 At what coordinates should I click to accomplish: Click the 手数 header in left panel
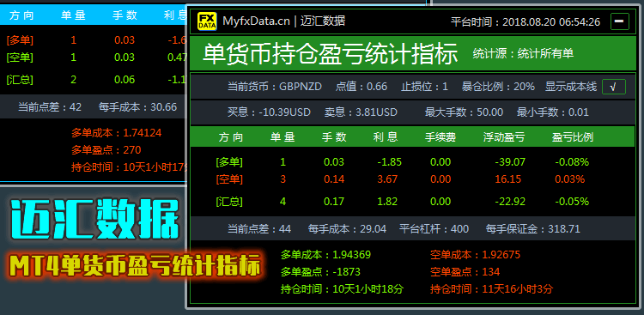tap(125, 15)
